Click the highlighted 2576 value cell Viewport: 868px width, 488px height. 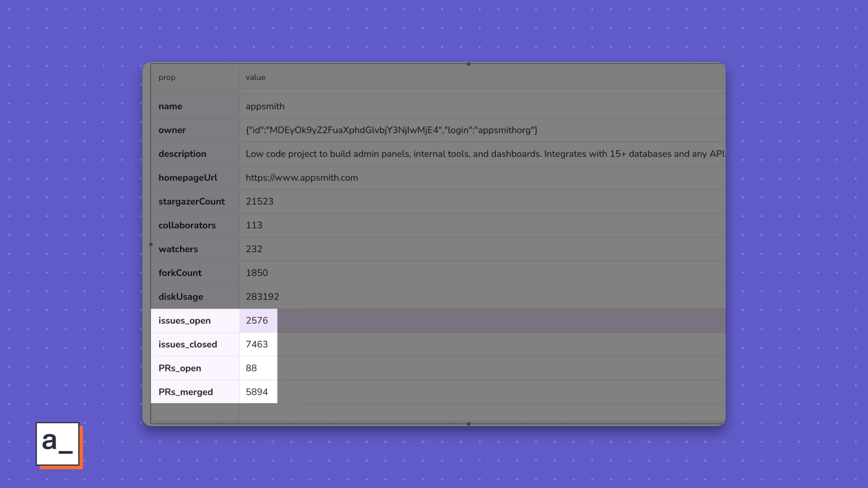258,321
